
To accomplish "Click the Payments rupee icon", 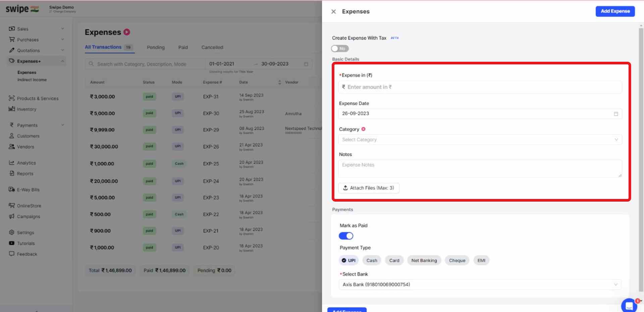I will click(x=12, y=125).
